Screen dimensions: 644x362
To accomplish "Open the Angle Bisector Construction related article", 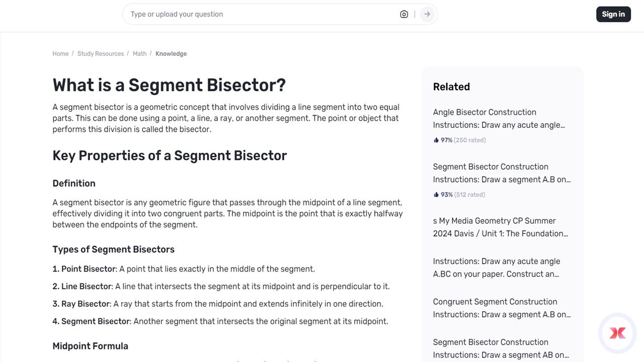I will point(499,118).
